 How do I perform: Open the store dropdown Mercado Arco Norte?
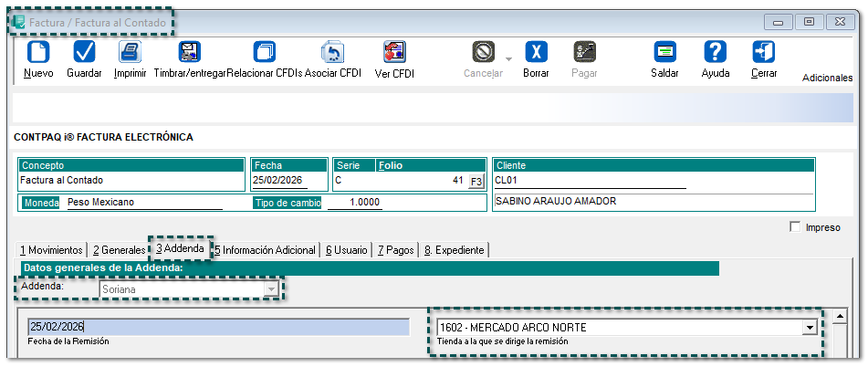click(x=808, y=328)
